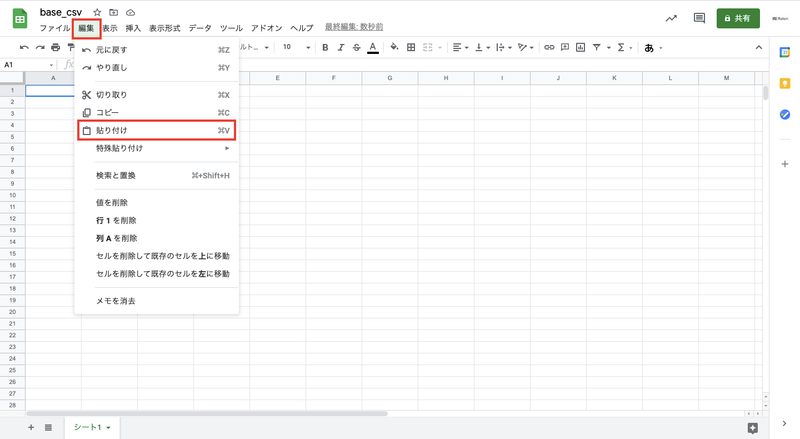Open the comment history icon

tap(699, 18)
